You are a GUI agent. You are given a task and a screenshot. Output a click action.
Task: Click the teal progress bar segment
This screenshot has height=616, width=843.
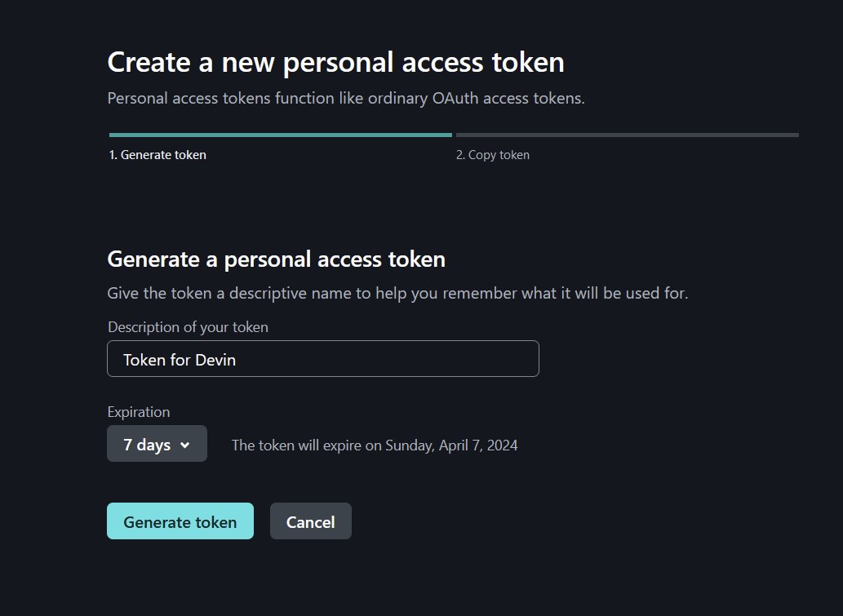(280, 135)
